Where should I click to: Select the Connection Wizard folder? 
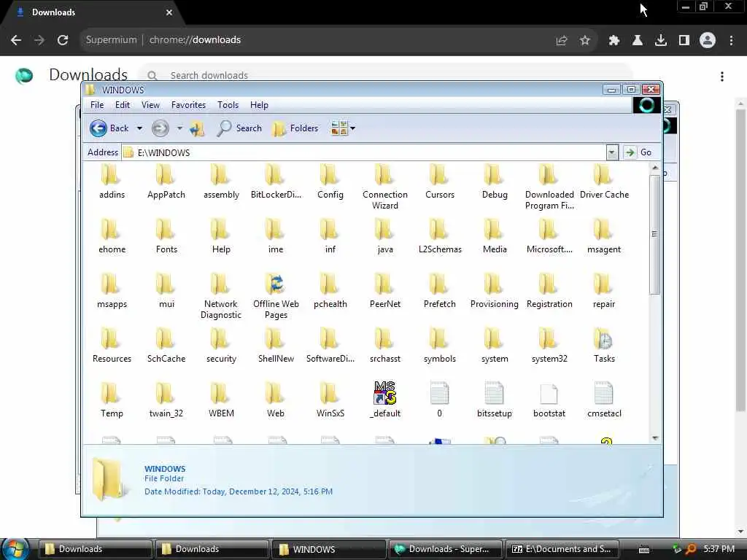pyautogui.click(x=385, y=187)
